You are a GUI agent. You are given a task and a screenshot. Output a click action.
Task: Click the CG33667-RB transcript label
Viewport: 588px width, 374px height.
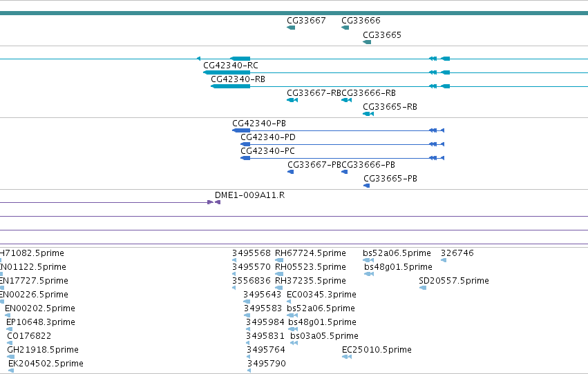coord(314,93)
